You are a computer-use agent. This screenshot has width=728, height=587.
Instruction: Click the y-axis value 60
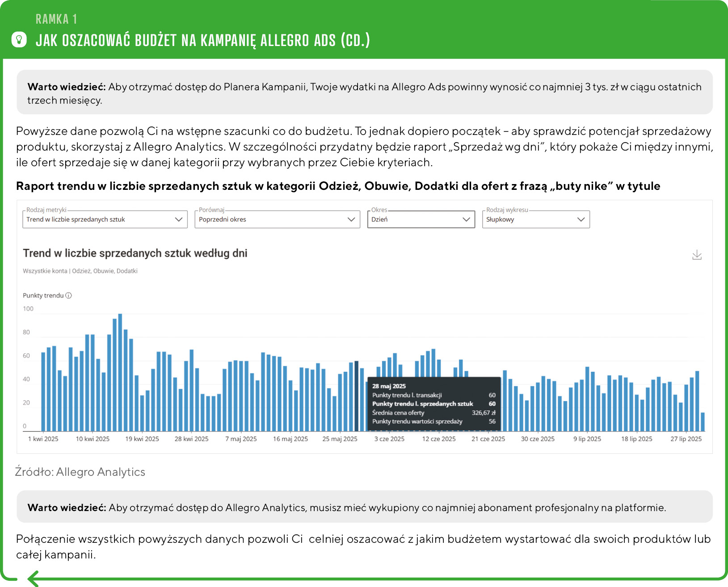(x=26, y=356)
